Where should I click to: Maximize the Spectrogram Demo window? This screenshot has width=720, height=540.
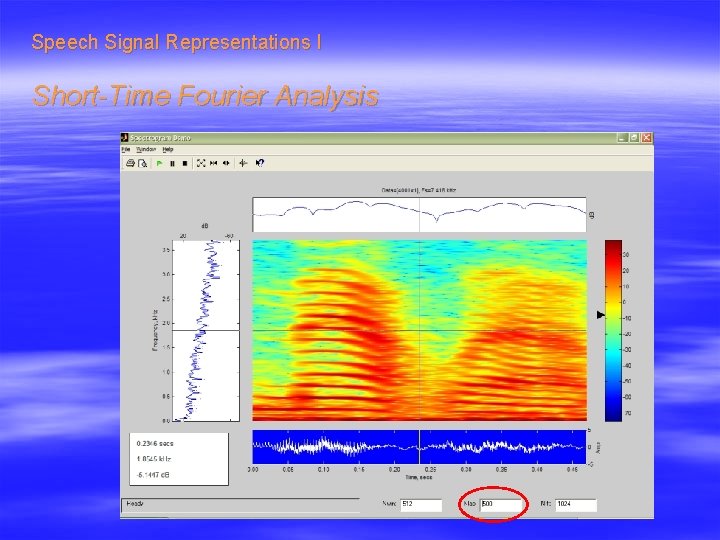click(x=634, y=138)
